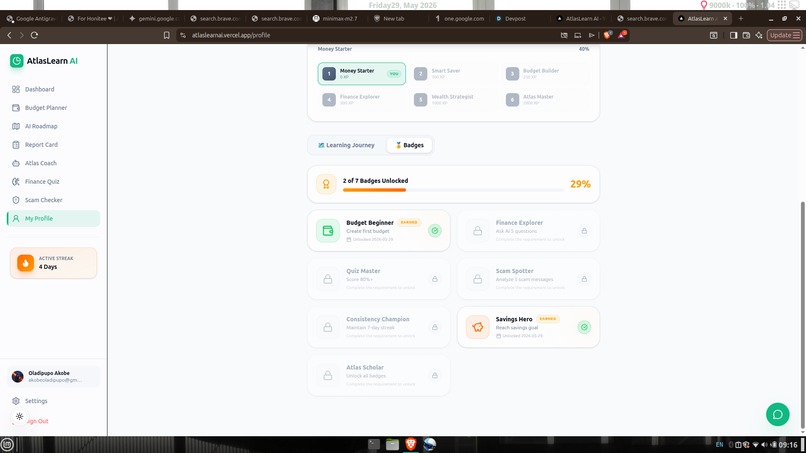Toggle the browser sidebar panel button
The width and height of the screenshot is (806, 453).
[x=734, y=35]
